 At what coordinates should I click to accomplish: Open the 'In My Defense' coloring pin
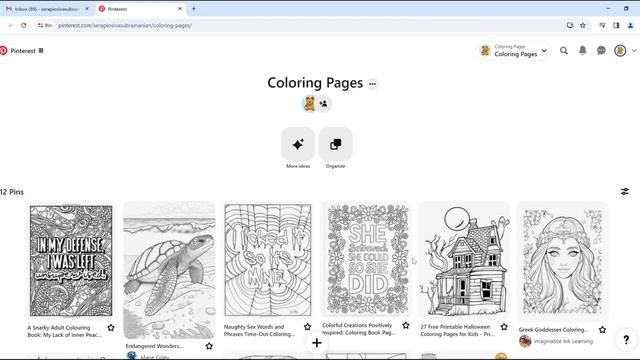(x=71, y=260)
